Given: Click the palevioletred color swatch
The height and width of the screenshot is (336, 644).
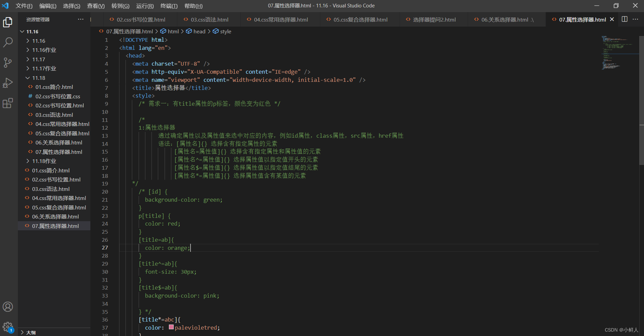Looking at the screenshot, I should tap(171, 327).
